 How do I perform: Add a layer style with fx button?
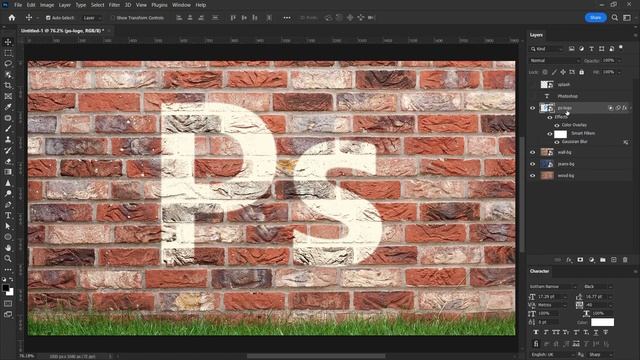point(569,260)
